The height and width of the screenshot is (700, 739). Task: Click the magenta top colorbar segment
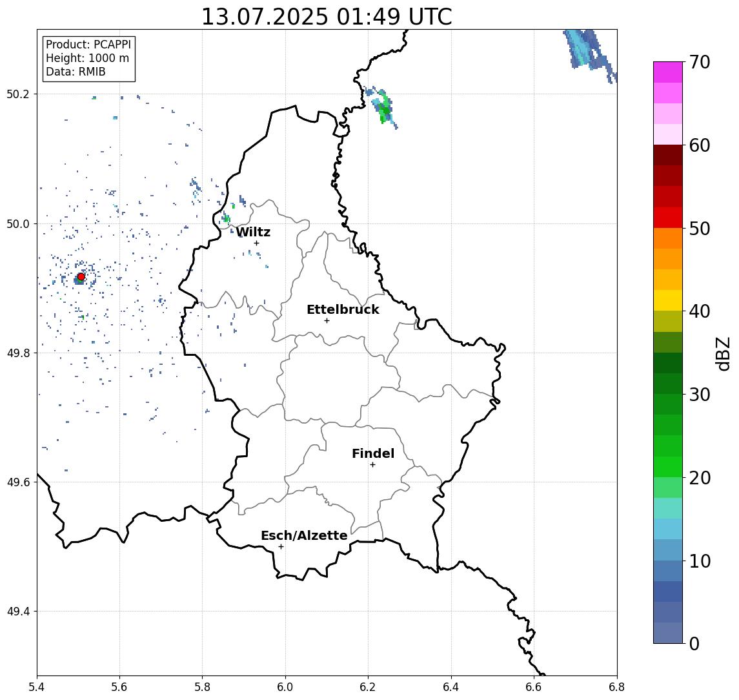(x=668, y=72)
